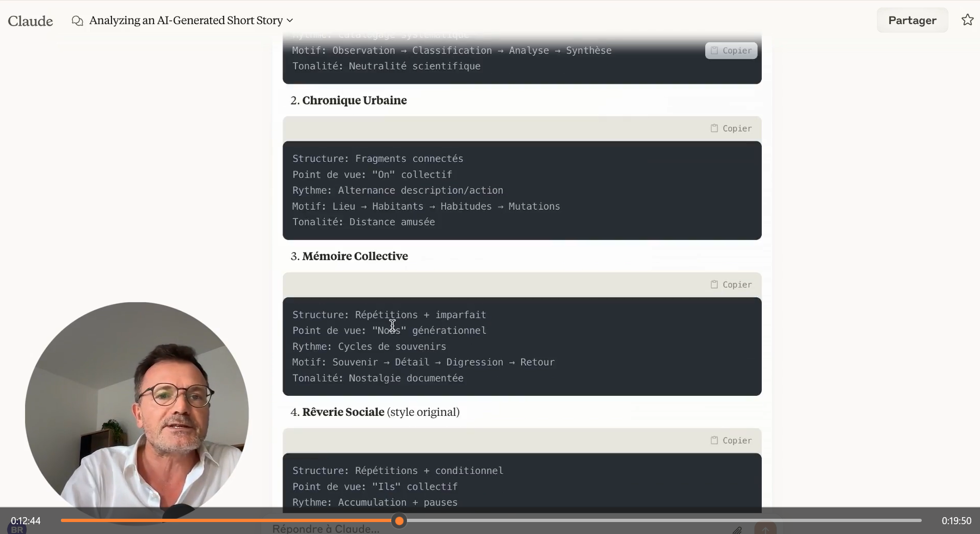
Task: Click the chat bubble icon beside the title
Action: (77, 21)
